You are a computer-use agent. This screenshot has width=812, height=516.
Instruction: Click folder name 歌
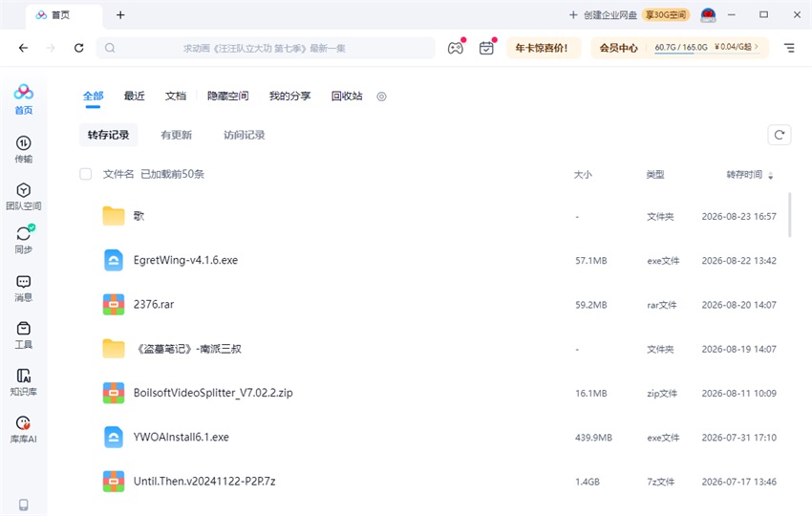139,216
